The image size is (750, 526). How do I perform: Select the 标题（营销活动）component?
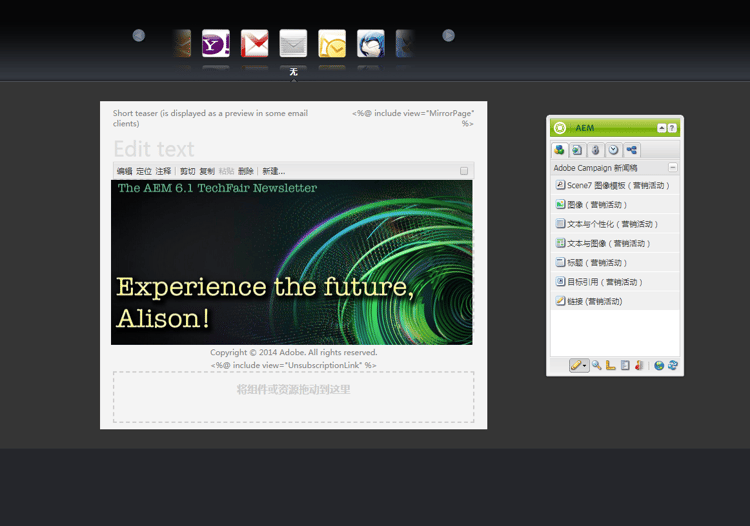(x=615, y=263)
